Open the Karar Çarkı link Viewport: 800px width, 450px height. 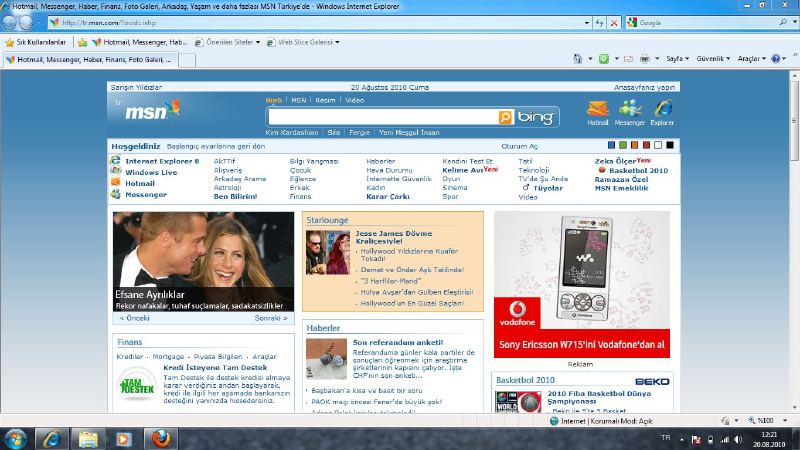(x=388, y=197)
